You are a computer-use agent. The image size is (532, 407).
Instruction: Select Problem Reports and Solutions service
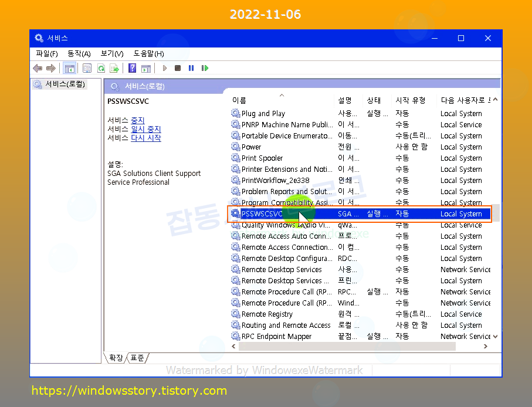click(360, 191)
